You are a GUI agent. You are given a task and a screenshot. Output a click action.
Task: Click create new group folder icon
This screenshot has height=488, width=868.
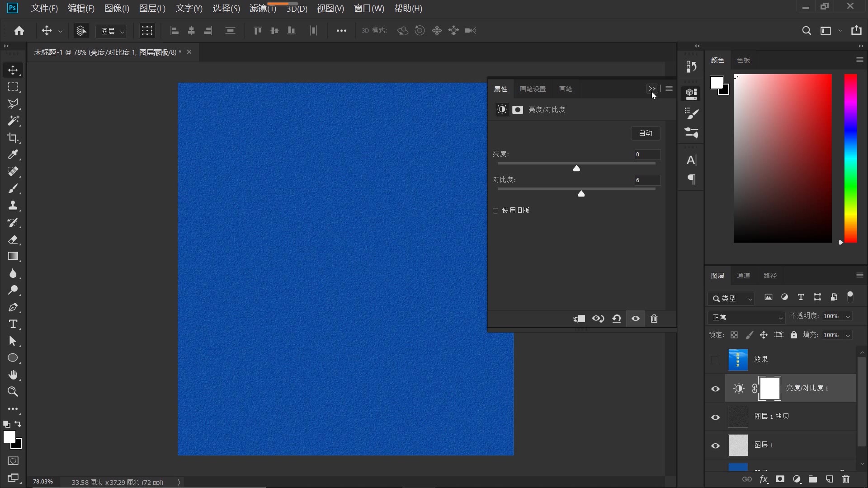813,479
